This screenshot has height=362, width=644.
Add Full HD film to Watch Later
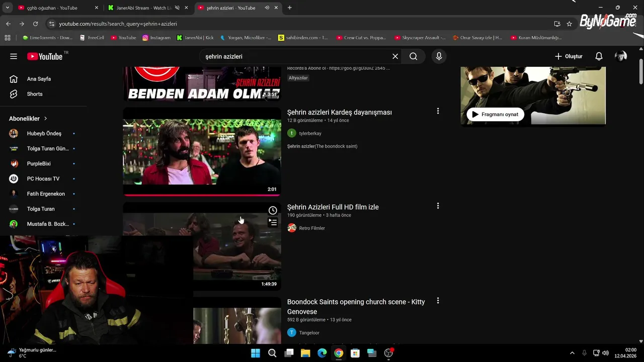click(x=273, y=210)
